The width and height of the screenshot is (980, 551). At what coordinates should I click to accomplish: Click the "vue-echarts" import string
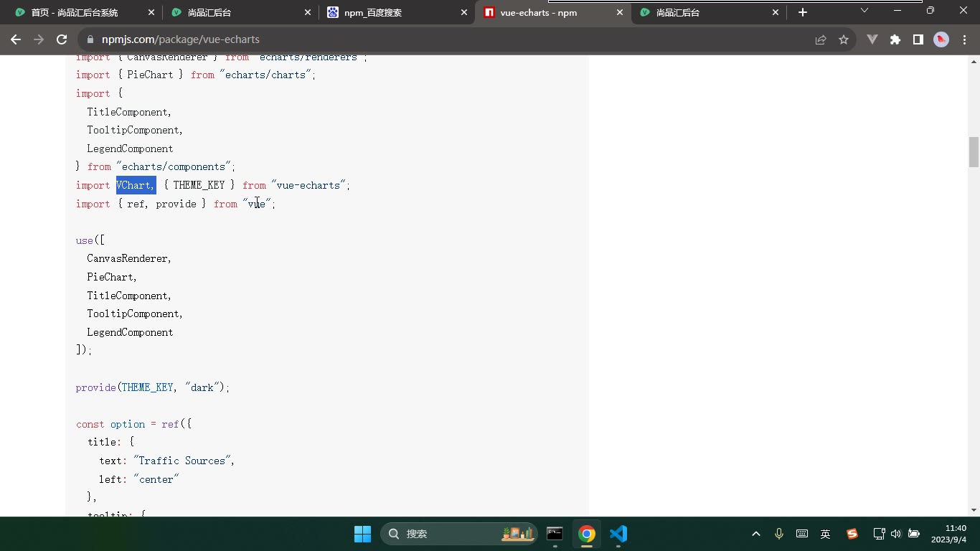click(309, 185)
